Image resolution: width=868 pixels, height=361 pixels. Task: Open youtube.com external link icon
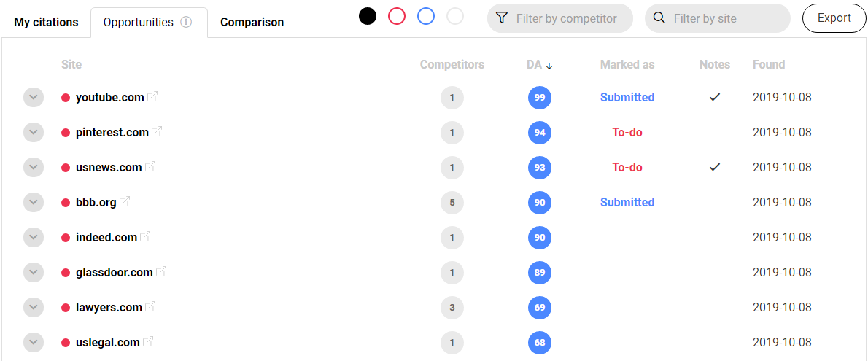point(152,96)
